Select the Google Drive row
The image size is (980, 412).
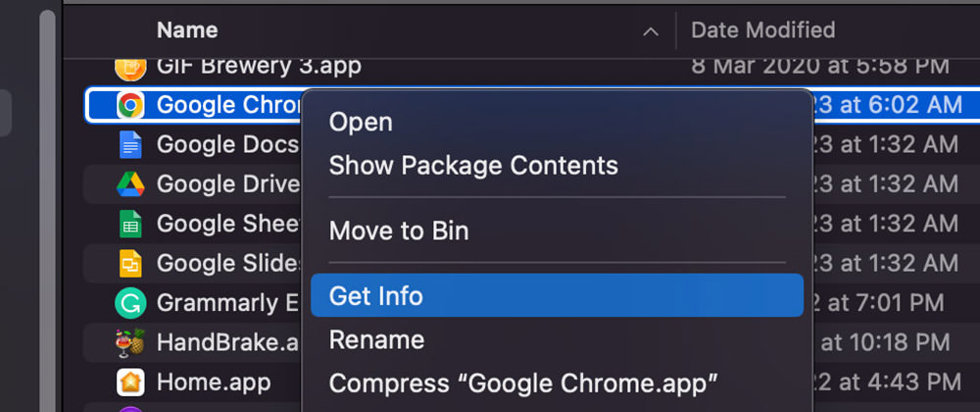[x=228, y=183]
